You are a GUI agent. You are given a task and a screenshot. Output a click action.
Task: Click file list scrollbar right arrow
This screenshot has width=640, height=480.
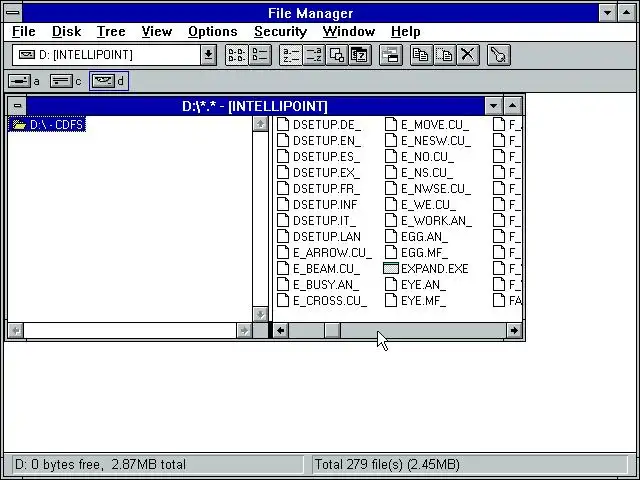click(514, 330)
